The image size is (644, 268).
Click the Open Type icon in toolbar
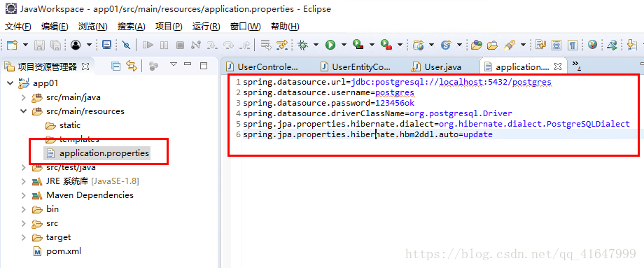tap(477, 45)
